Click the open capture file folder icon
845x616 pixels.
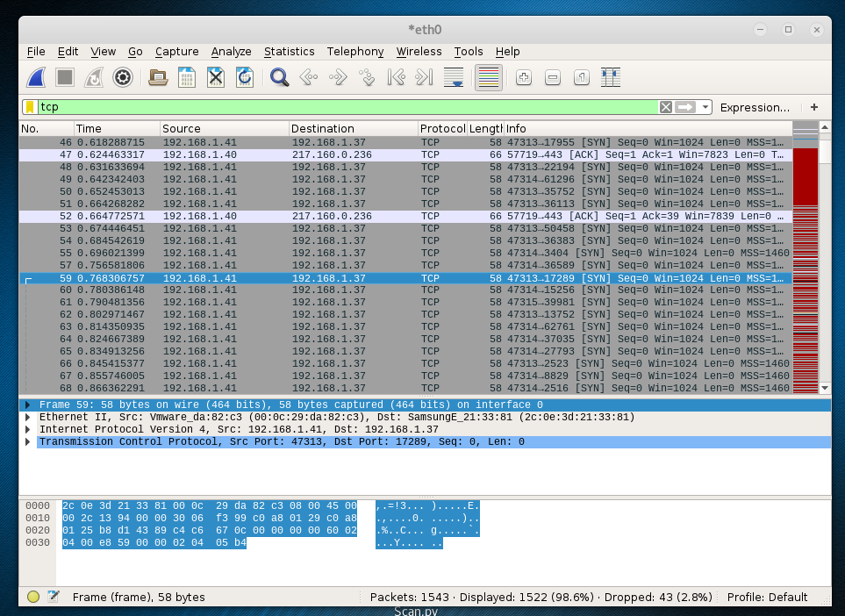pyautogui.click(x=158, y=77)
